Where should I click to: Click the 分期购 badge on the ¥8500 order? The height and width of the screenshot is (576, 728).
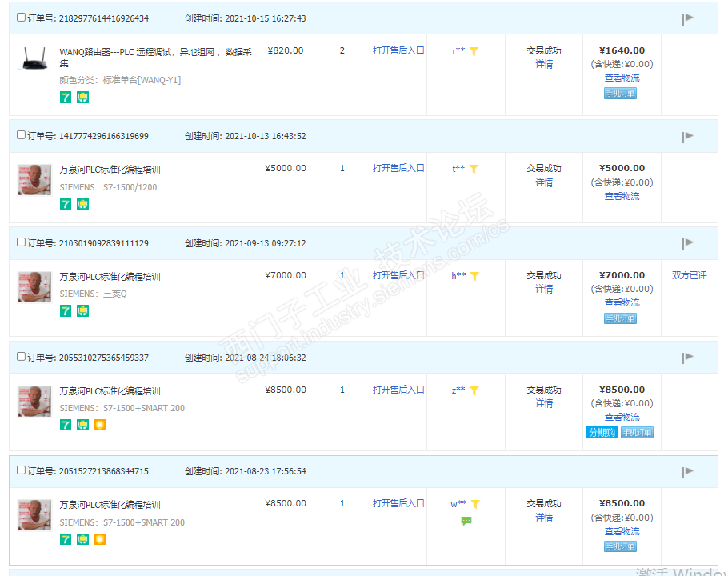coord(602,433)
